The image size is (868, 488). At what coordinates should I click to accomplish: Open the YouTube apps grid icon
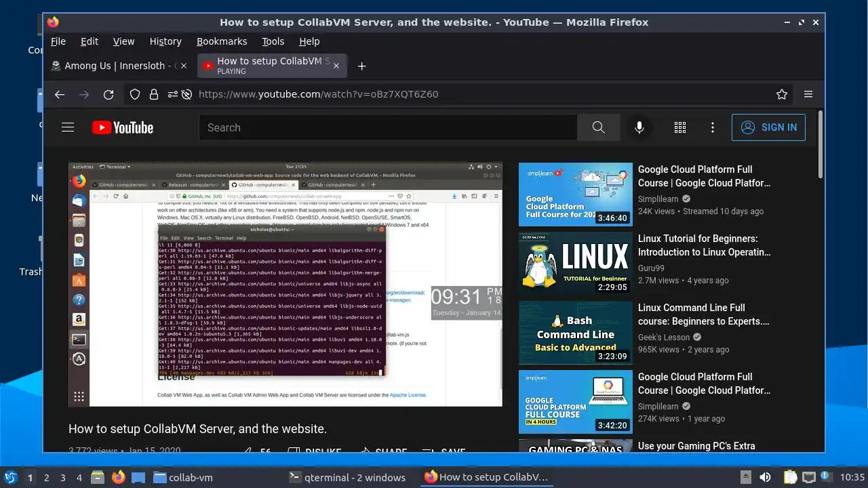(680, 127)
